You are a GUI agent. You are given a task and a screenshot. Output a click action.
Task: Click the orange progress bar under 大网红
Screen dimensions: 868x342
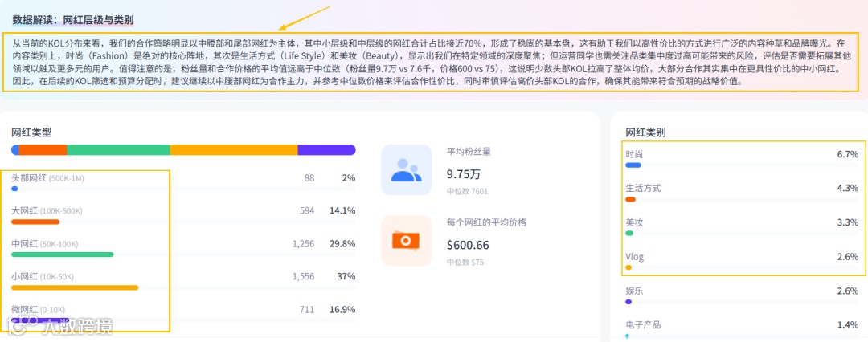click(35, 222)
